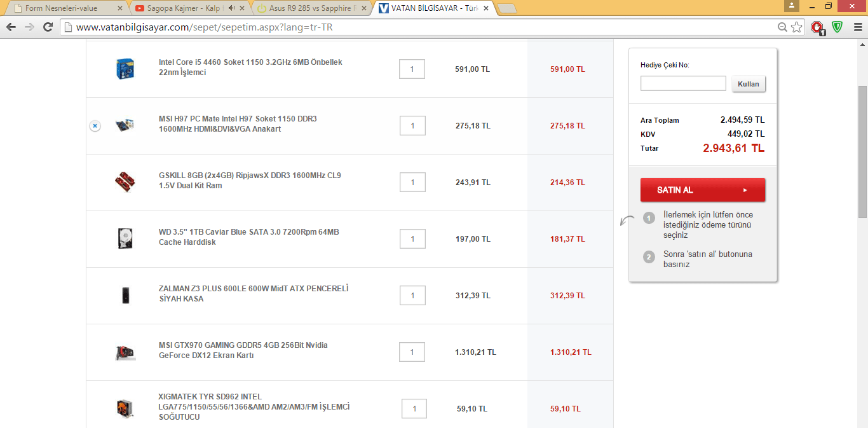The height and width of the screenshot is (428, 868).
Task: Click the Chrome user profile button
Action: 792,6
